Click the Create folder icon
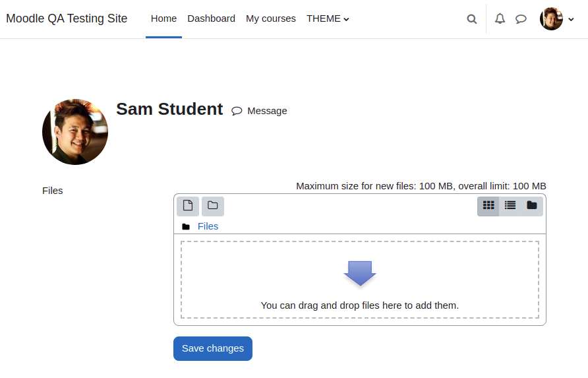The width and height of the screenshot is (588, 378). point(213,206)
